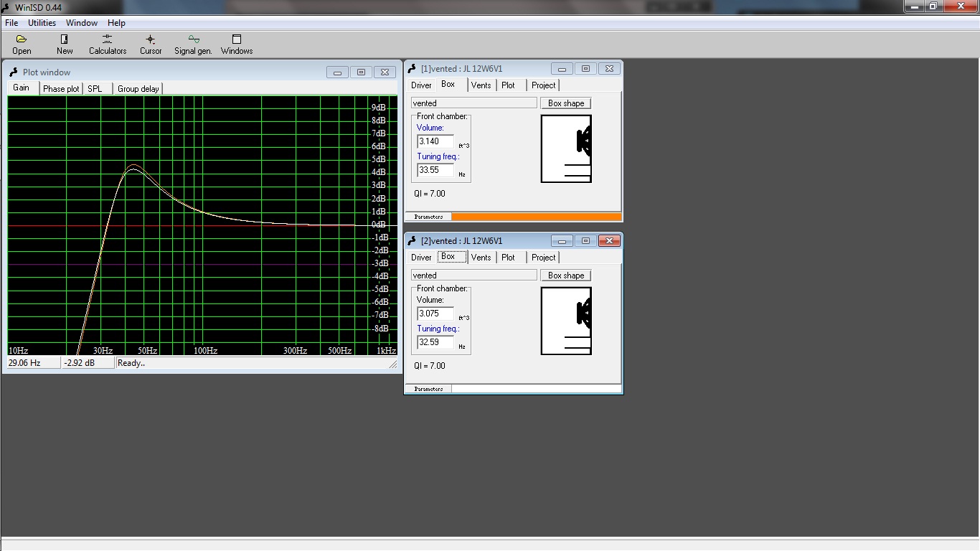980x551 pixels.
Task: Open the Calculators tool
Action: pos(107,40)
